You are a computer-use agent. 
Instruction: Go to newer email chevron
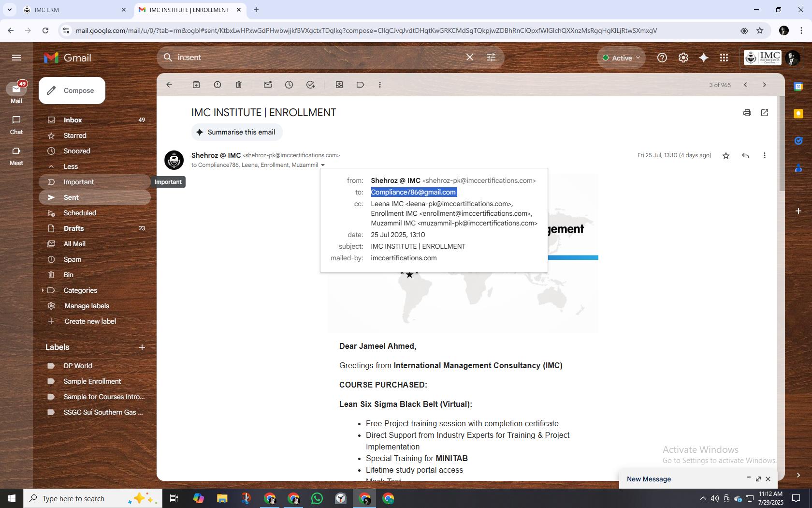point(745,85)
